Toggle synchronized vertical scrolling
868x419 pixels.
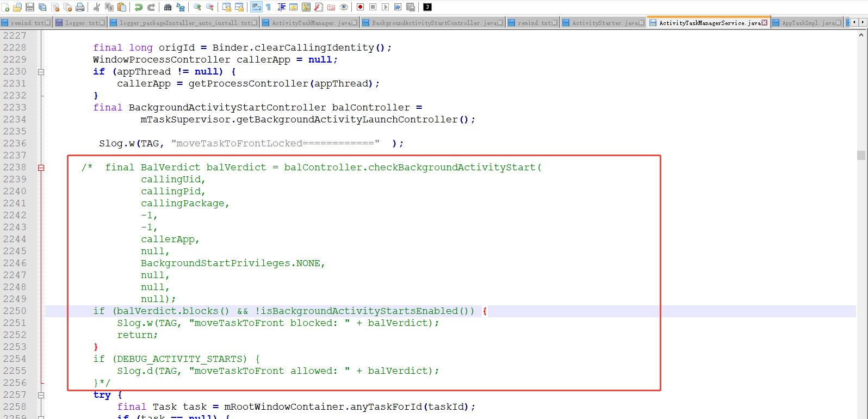tap(226, 7)
